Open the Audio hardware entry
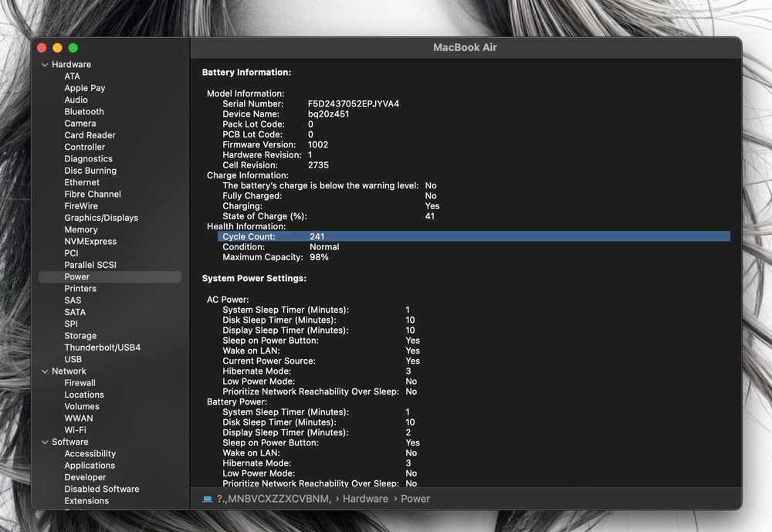Image resolution: width=772 pixels, height=532 pixels. pyautogui.click(x=76, y=100)
